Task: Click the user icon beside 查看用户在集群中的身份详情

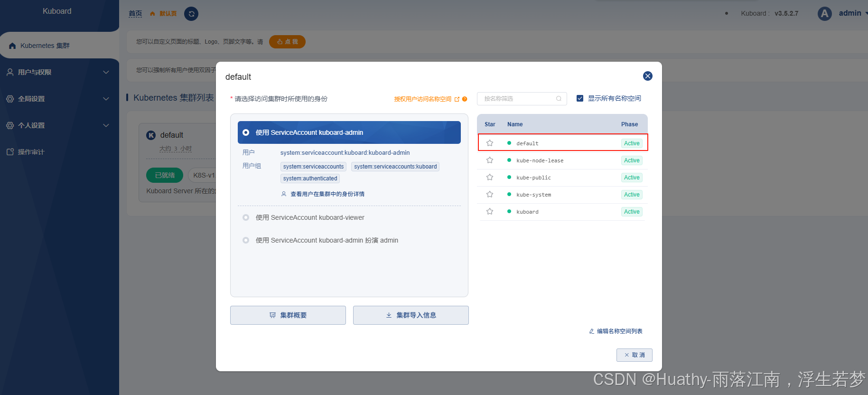Action: 284,194
